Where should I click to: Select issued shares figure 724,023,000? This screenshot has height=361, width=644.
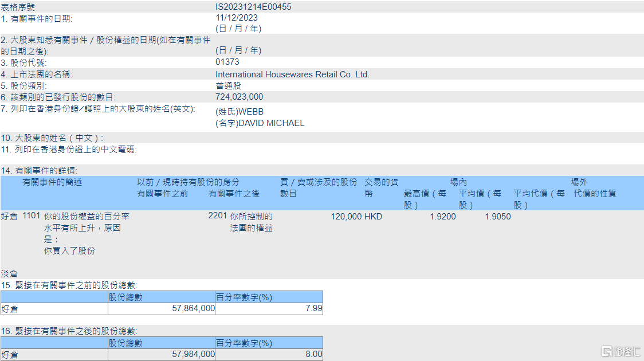click(239, 96)
